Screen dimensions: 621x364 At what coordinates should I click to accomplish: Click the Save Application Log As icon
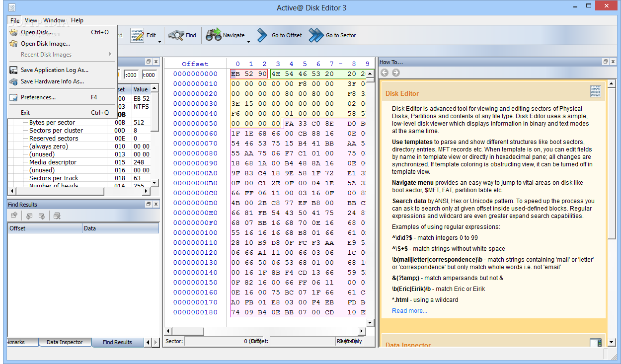click(x=13, y=70)
